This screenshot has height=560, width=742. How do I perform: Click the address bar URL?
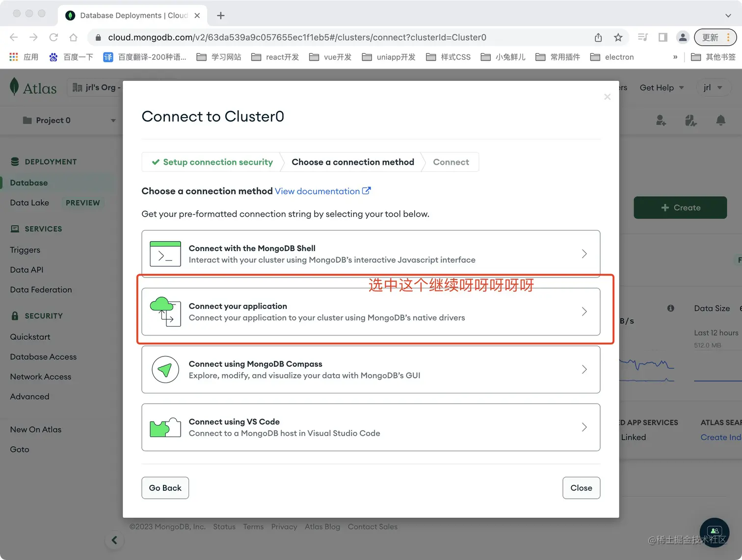(x=297, y=37)
